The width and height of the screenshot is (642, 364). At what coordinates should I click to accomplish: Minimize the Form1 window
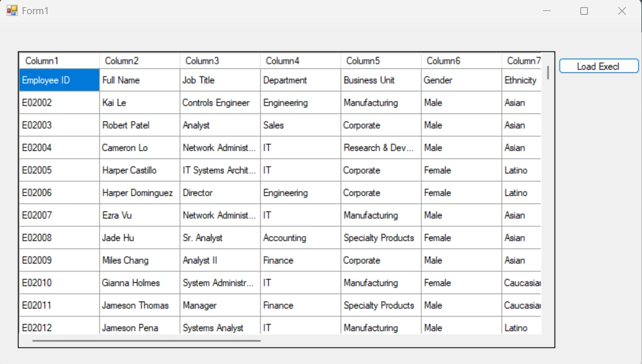[x=547, y=11]
